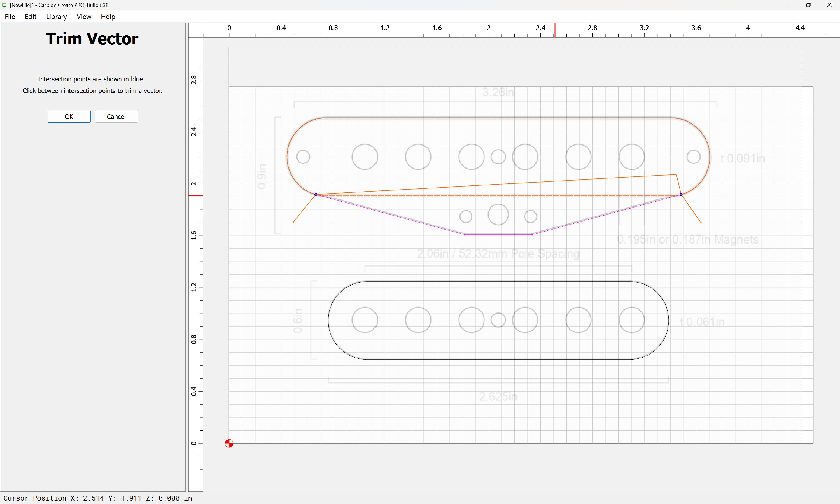
Task: Click the '0.6in' vertical dimension label
Action: pos(297,321)
